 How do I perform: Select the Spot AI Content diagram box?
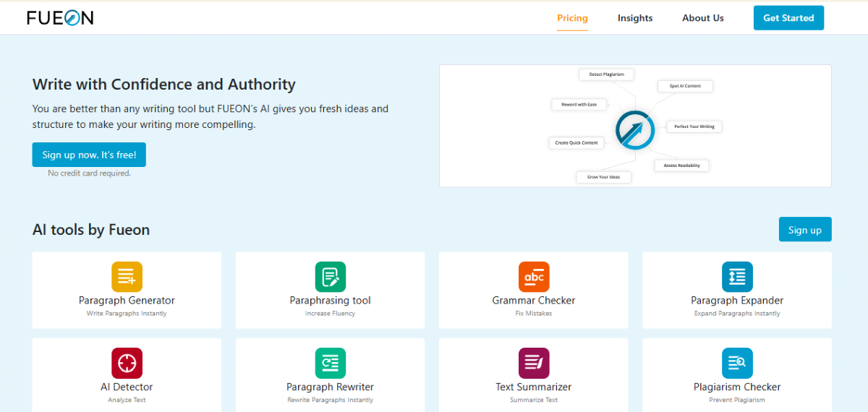tap(685, 86)
